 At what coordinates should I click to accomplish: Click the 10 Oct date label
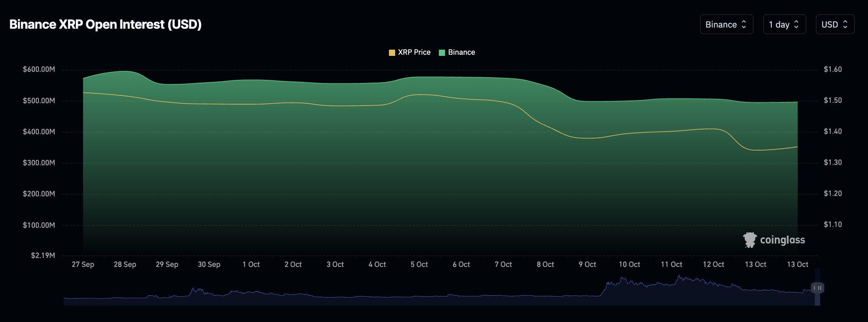click(629, 265)
